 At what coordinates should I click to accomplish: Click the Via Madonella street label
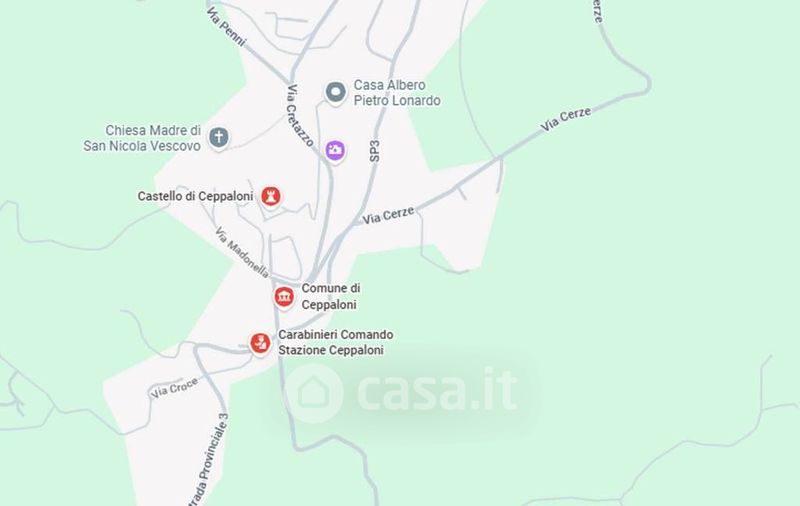click(242, 252)
